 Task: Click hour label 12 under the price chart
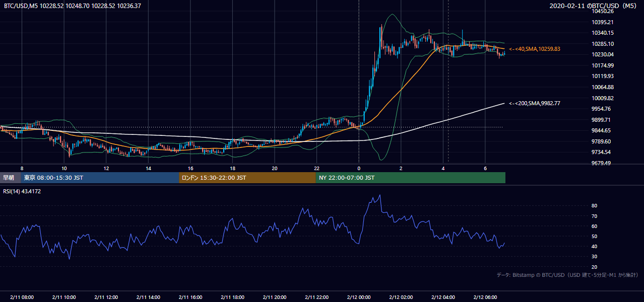106,168
